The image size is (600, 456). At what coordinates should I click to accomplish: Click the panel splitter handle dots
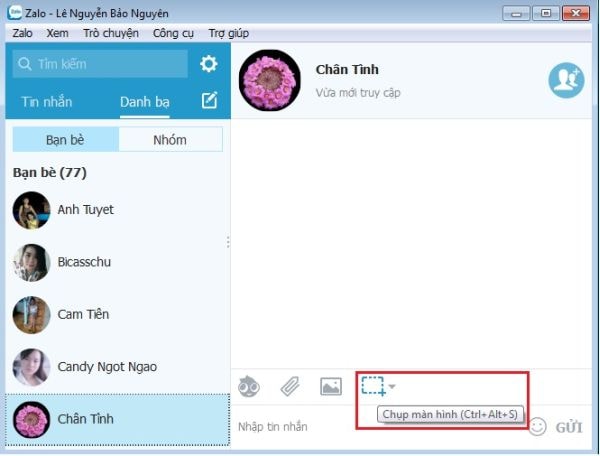pos(228,242)
